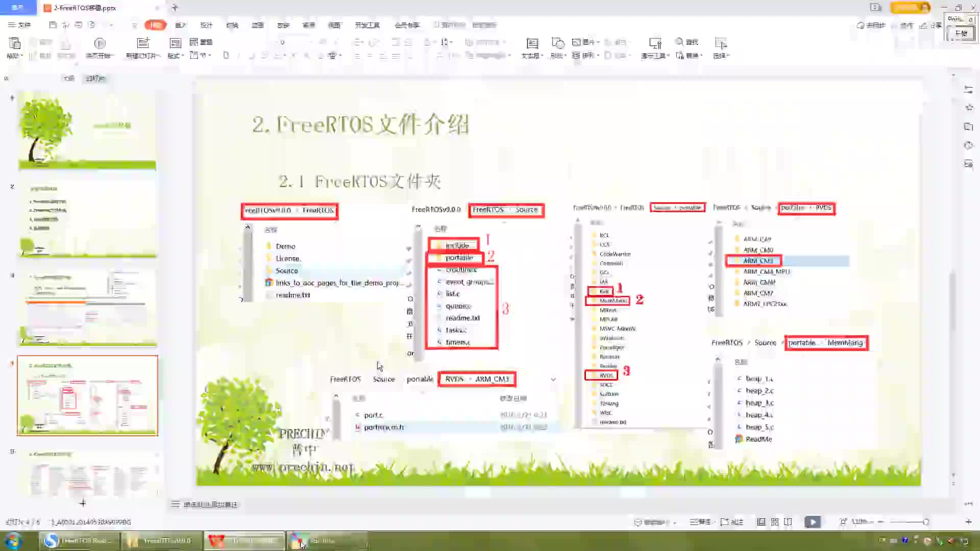Screen dimensions: 980x551
Task: Switch to 幻灯片 (Slides) pane tab
Action: pos(95,78)
